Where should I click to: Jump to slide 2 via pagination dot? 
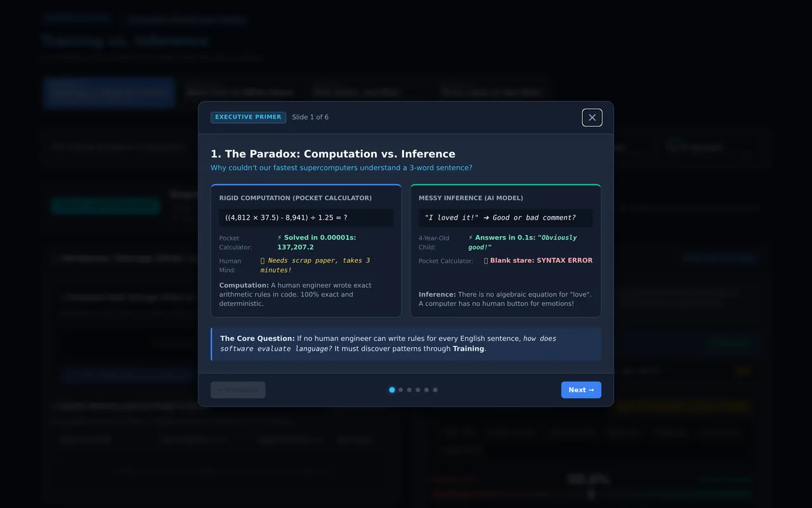point(401,390)
